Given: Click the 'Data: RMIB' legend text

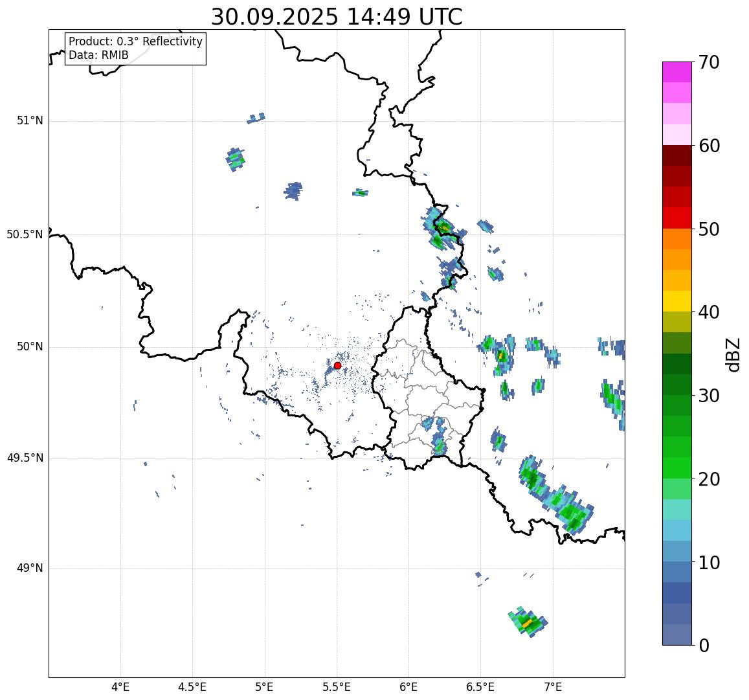Looking at the screenshot, I should [x=98, y=55].
